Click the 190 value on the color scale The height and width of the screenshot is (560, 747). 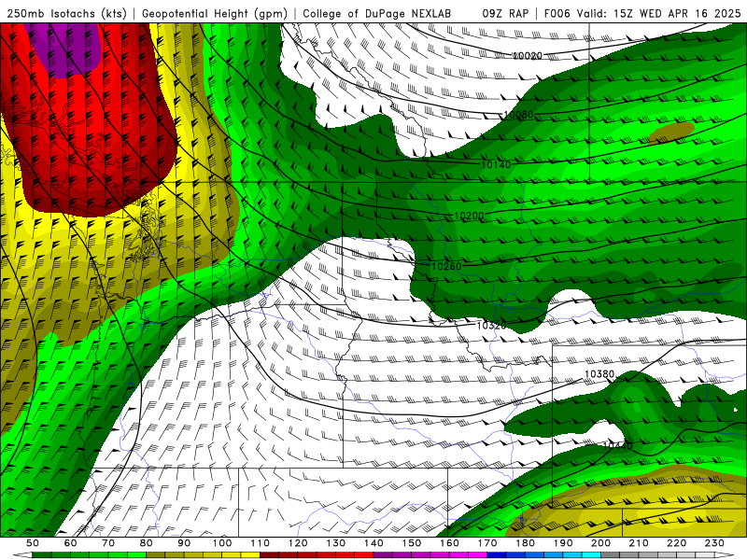[x=563, y=543]
